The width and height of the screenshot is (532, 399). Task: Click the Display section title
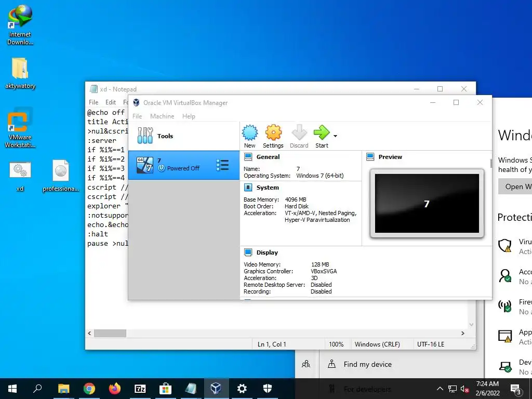pos(267,252)
